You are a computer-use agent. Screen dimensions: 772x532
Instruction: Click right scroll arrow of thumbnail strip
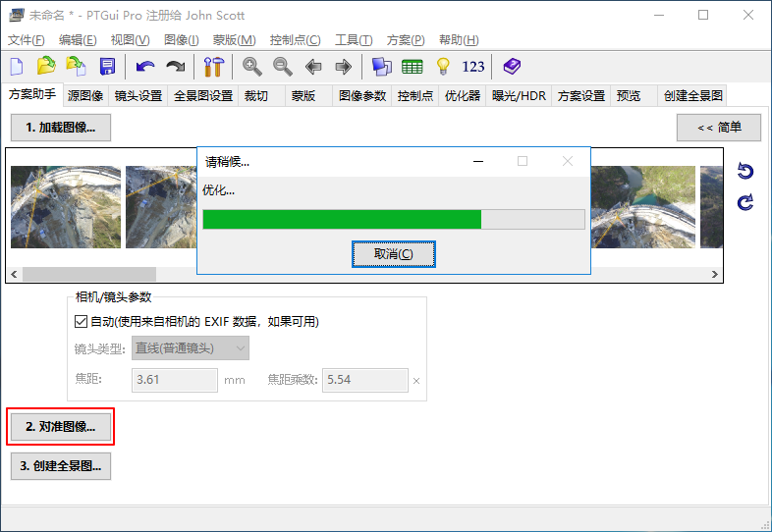[714, 274]
